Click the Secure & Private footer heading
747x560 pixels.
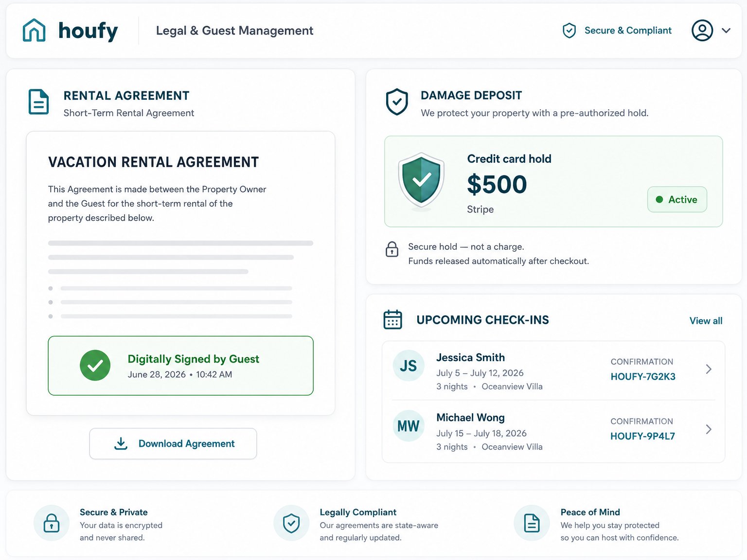pos(114,512)
